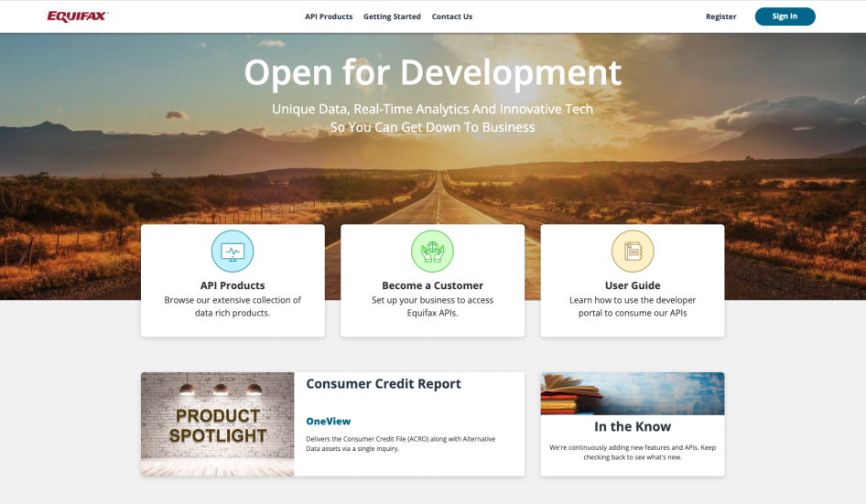Click the Equifax logo

click(77, 16)
